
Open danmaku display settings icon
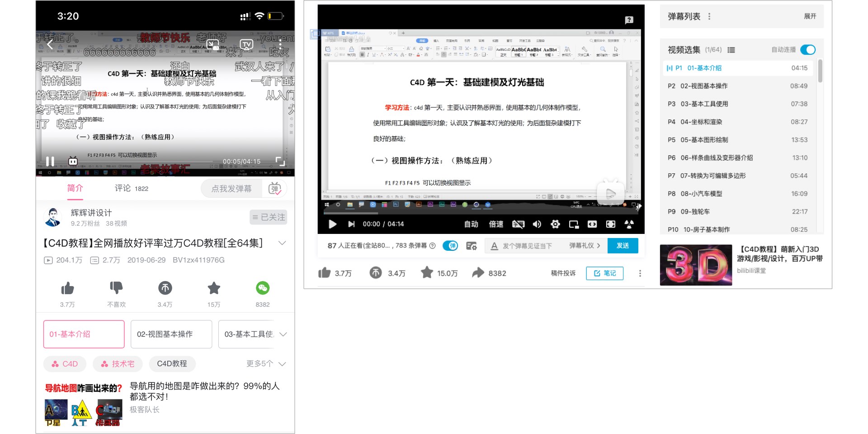[x=472, y=246]
